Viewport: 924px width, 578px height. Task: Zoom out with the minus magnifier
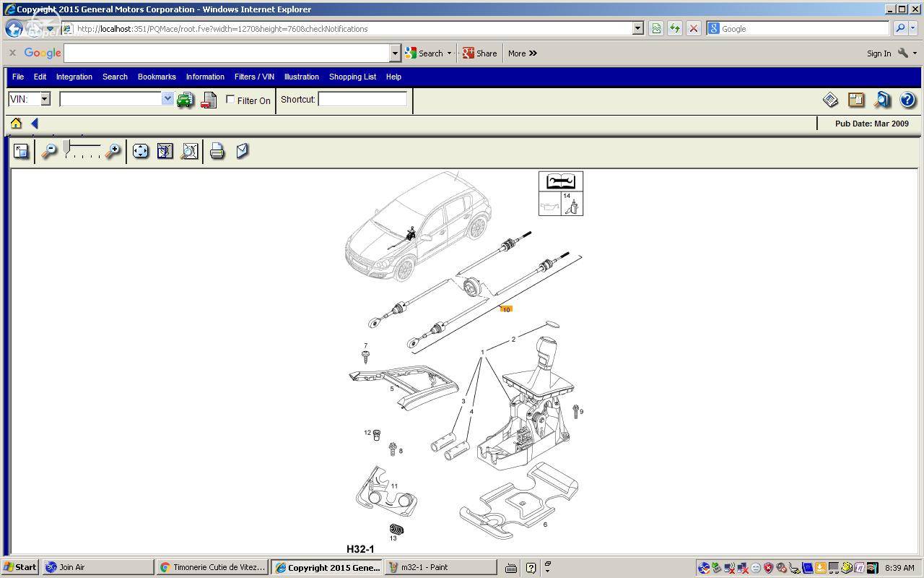click(x=49, y=151)
